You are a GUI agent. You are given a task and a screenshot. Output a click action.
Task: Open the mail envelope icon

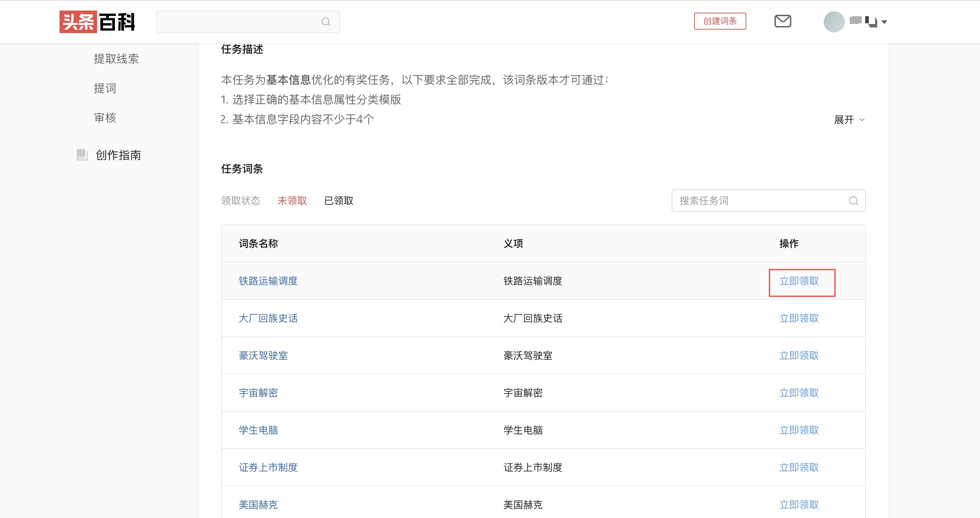pos(783,21)
